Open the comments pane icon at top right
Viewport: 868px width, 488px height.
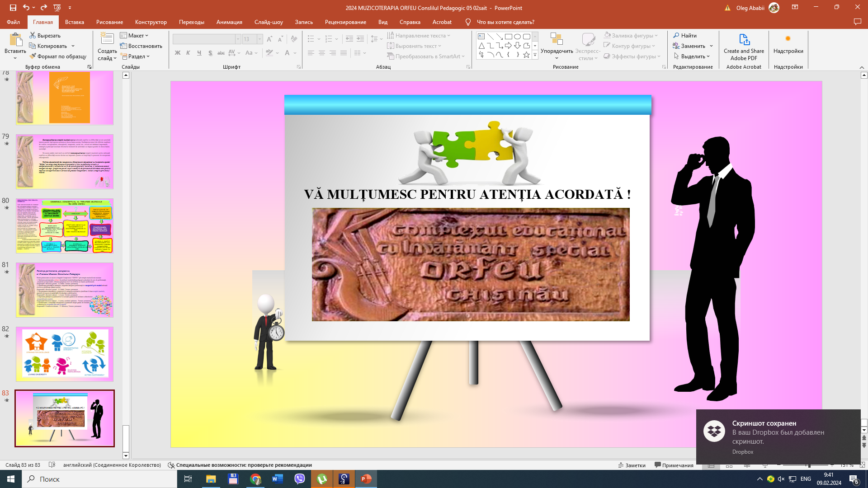[857, 22]
